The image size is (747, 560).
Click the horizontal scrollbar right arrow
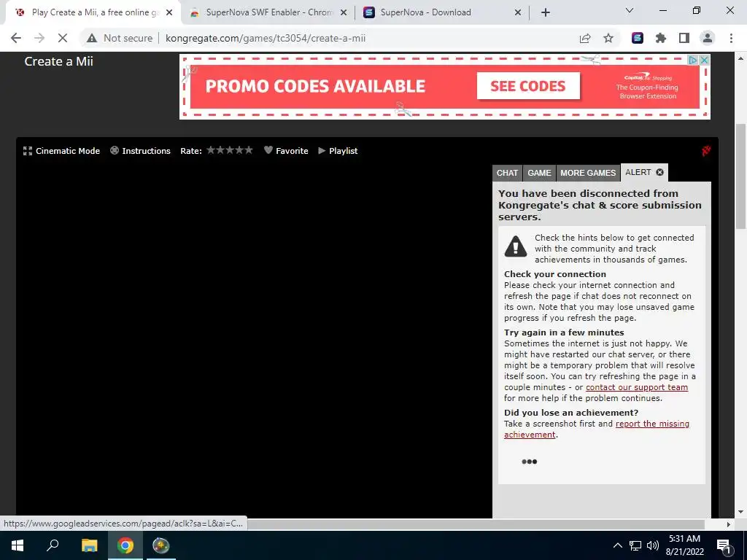pyautogui.click(x=729, y=524)
